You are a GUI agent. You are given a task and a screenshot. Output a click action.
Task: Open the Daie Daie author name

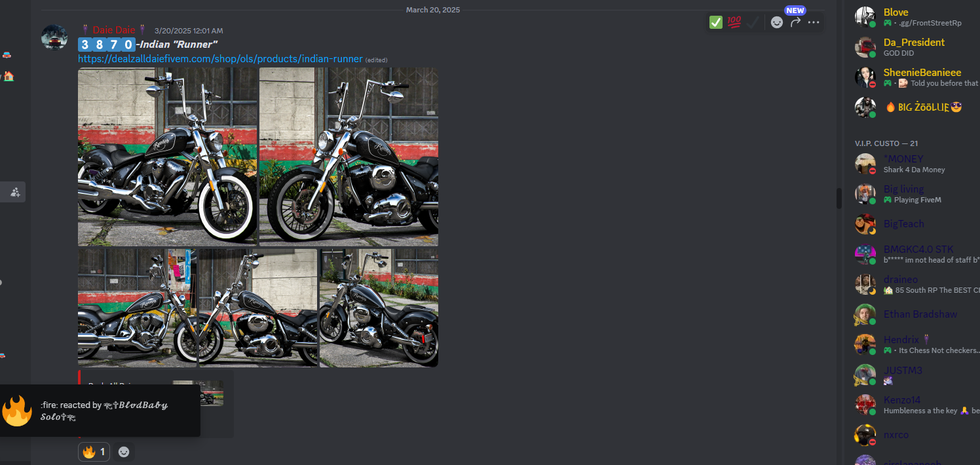[x=114, y=30]
